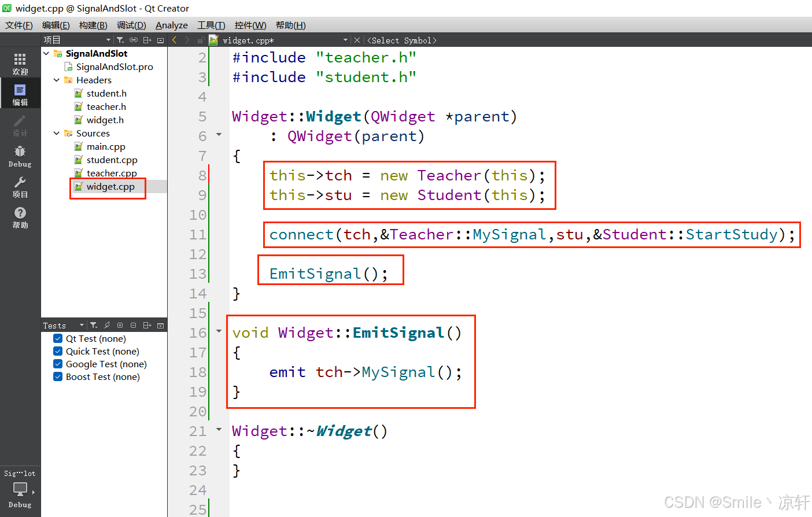Image resolution: width=812 pixels, height=517 pixels.
Task: Click the Qt Creator app icon in title bar
Action: click(7, 8)
